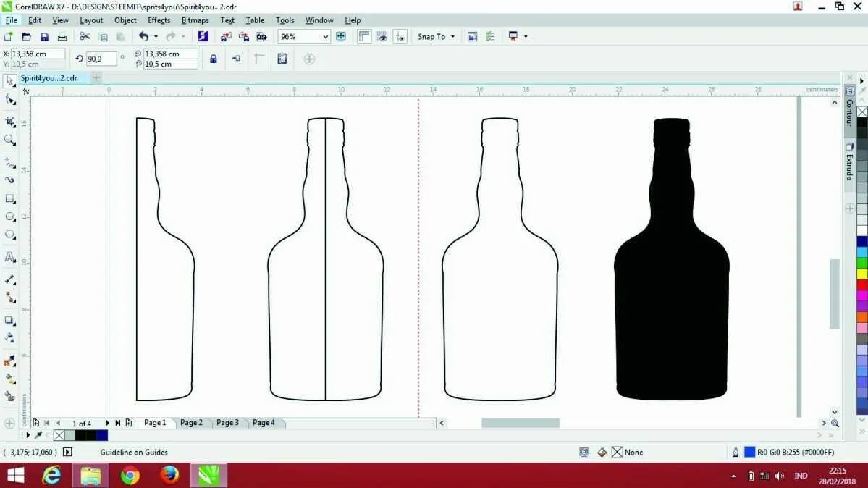
Task: Click the X position field 13,358 cm
Action: [38, 54]
